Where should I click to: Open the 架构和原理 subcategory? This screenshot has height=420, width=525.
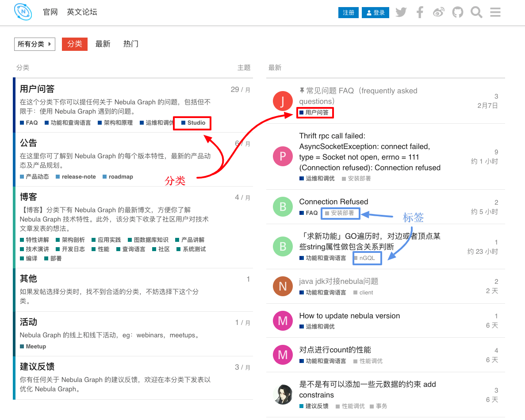pos(115,123)
